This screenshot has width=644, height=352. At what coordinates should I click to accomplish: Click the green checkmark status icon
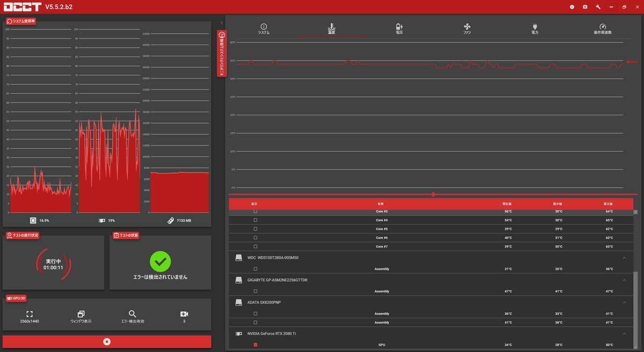pos(160,261)
